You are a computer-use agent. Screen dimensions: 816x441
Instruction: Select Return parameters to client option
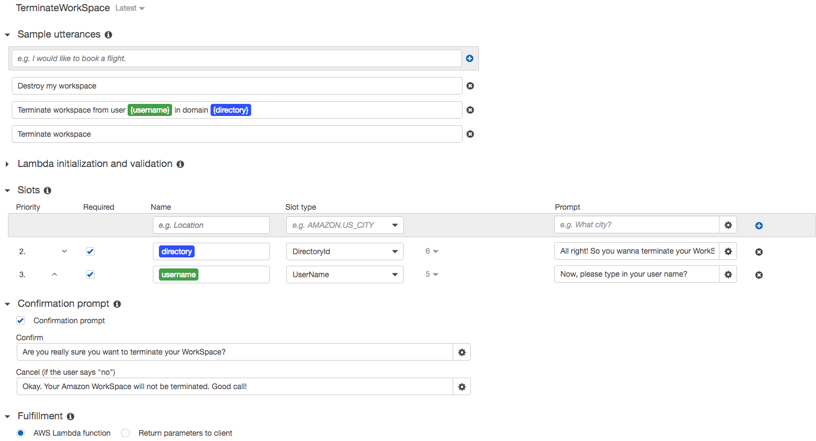coord(125,433)
